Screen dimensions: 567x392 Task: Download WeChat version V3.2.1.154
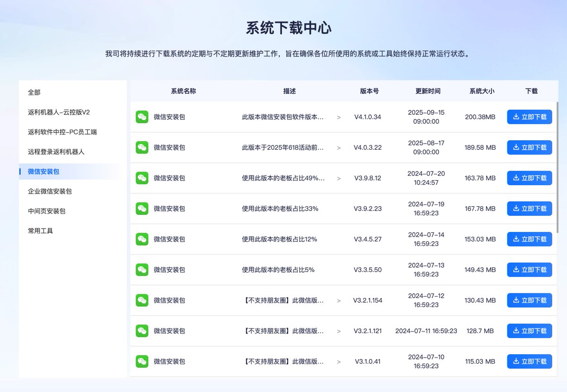coord(529,300)
